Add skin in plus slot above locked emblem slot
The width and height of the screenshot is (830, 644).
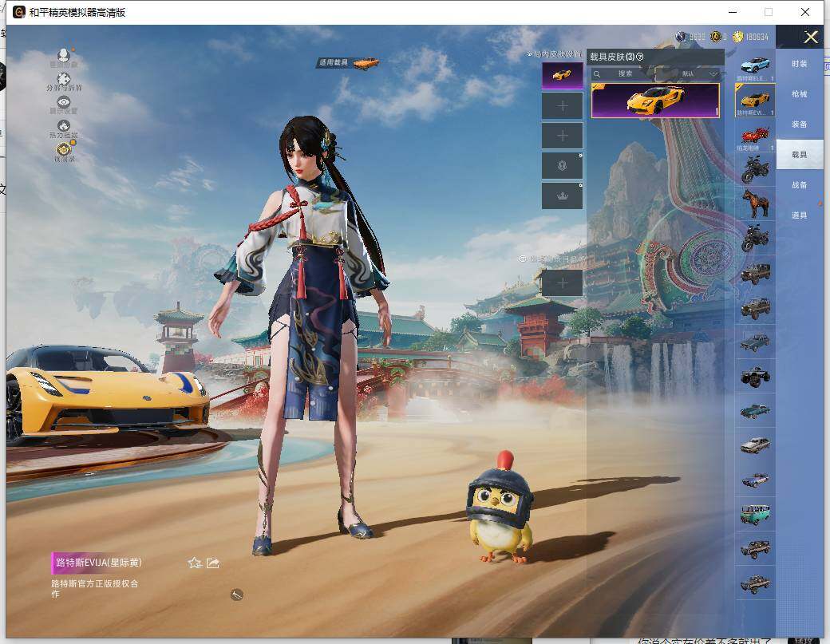pos(562,136)
